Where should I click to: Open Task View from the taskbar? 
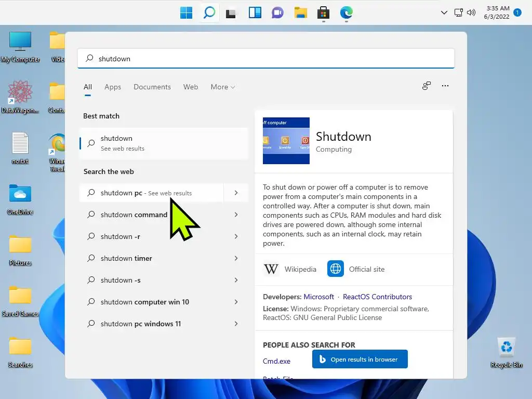point(231,13)
